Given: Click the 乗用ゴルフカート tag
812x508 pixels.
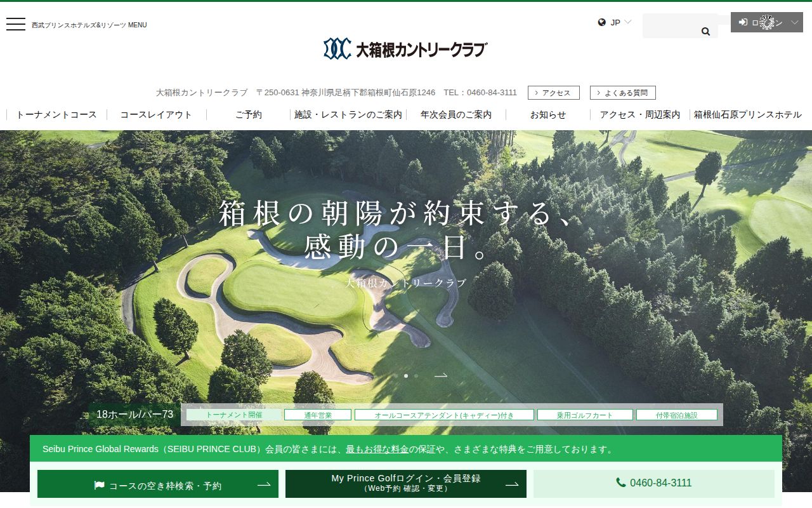Looking at the screenshot, I should 585,415.
